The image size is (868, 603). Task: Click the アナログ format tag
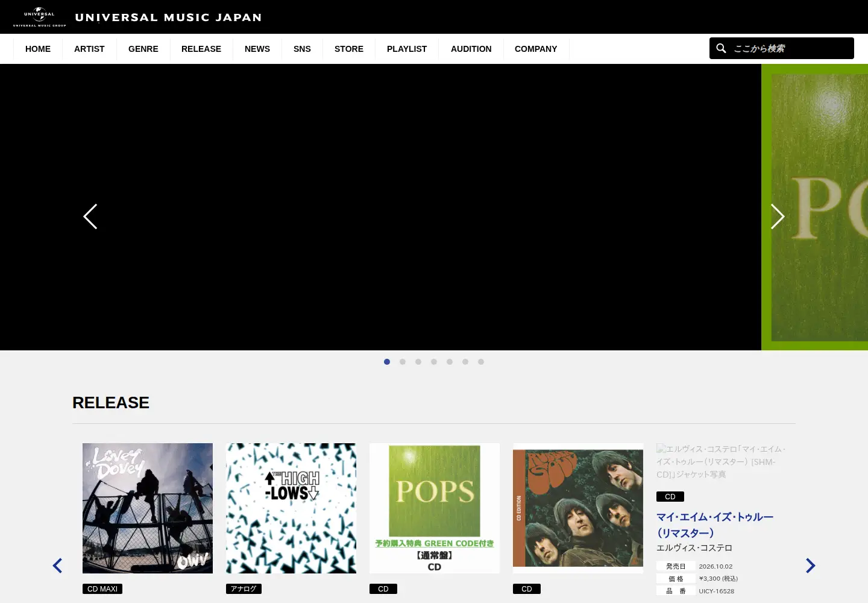pyautogui.click(x=244, y=589)
